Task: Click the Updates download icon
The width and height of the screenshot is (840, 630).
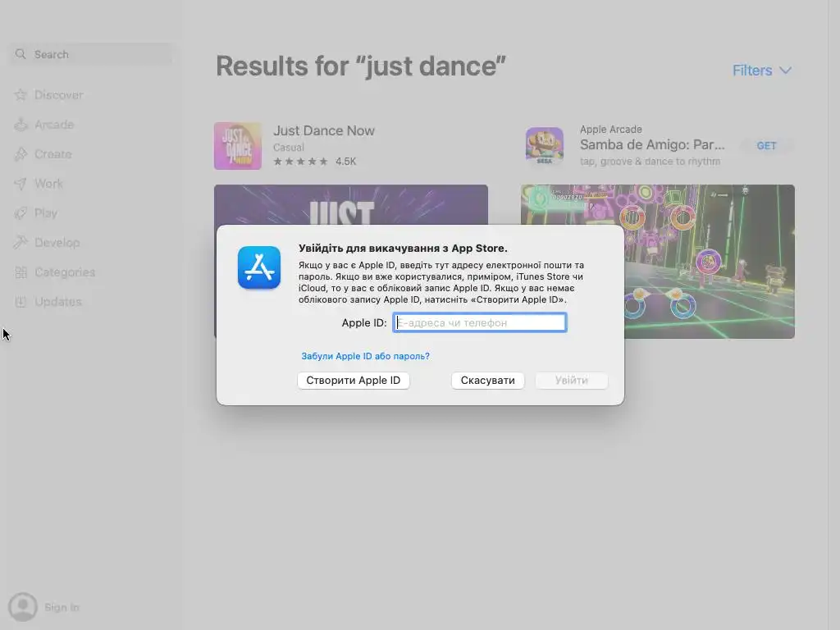Action: 21,302
